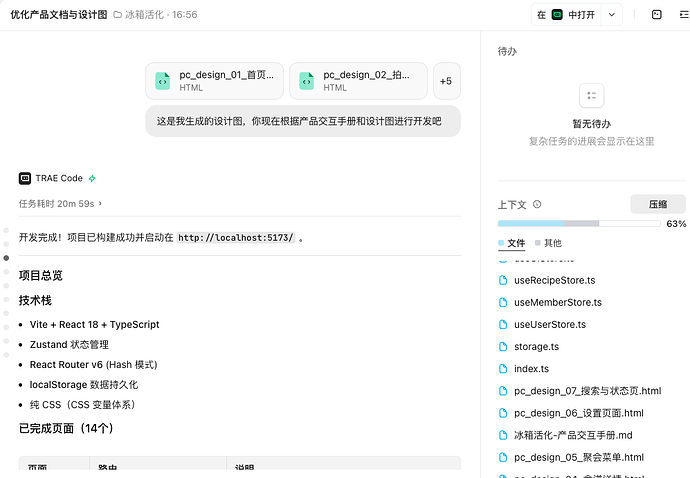
Task: Expand the 任务耗时 20m 59s details
Action: 60,203
